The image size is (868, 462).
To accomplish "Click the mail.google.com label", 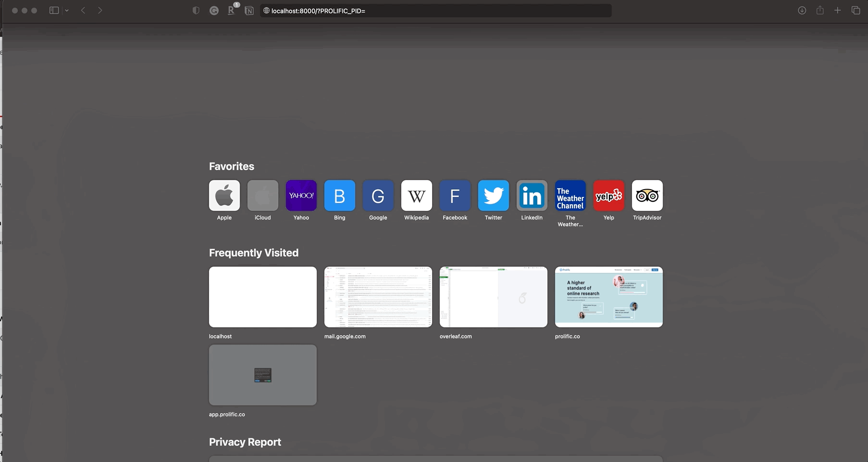I will [x=345, y=336].
